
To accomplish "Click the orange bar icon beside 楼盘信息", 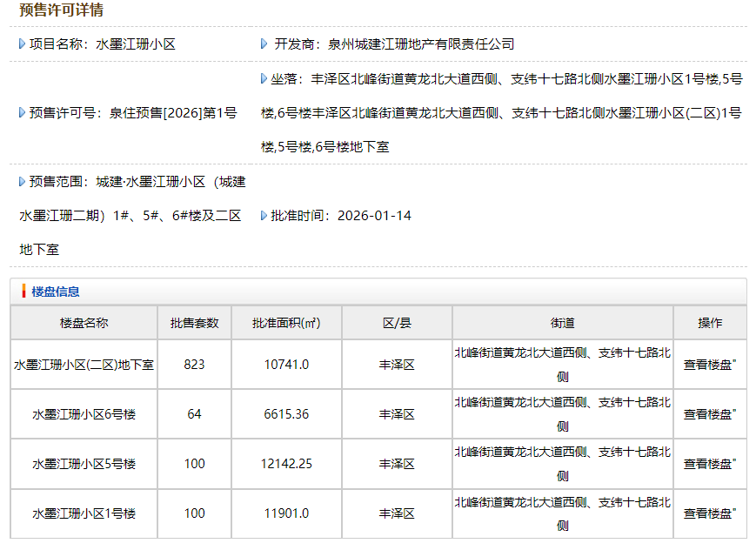I will pos(23,292).
